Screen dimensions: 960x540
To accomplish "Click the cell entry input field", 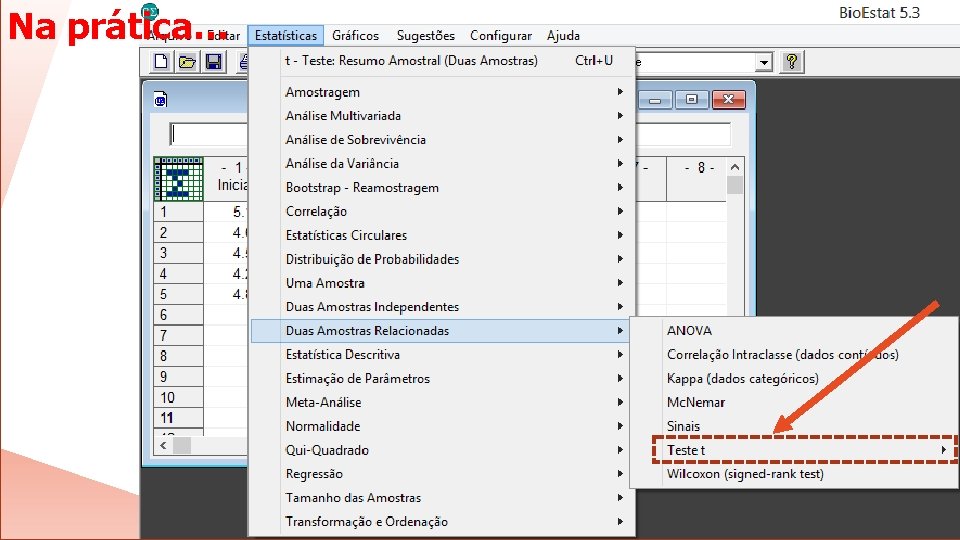I will point(450,134).
